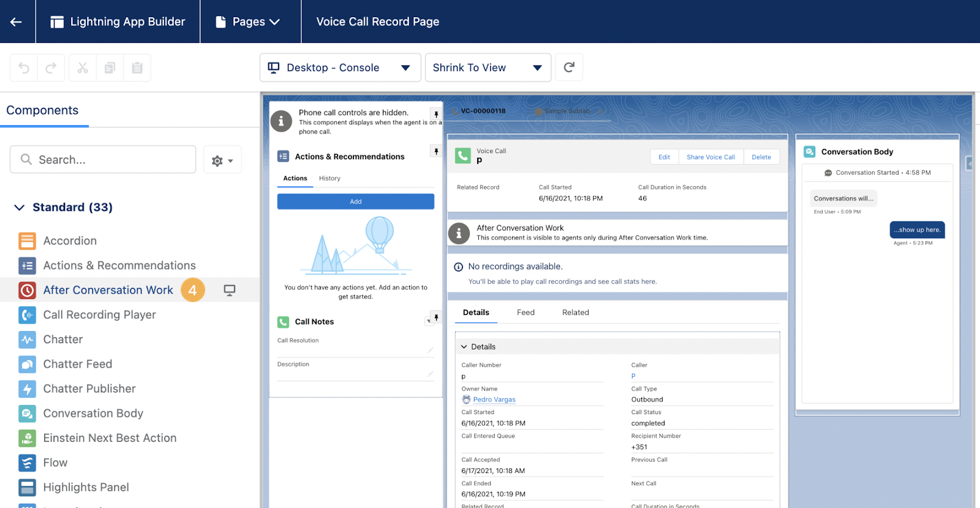The height and width of the screenshot is (508, 980).
Task: Open the Caller link P
Action: coord(633,376)
